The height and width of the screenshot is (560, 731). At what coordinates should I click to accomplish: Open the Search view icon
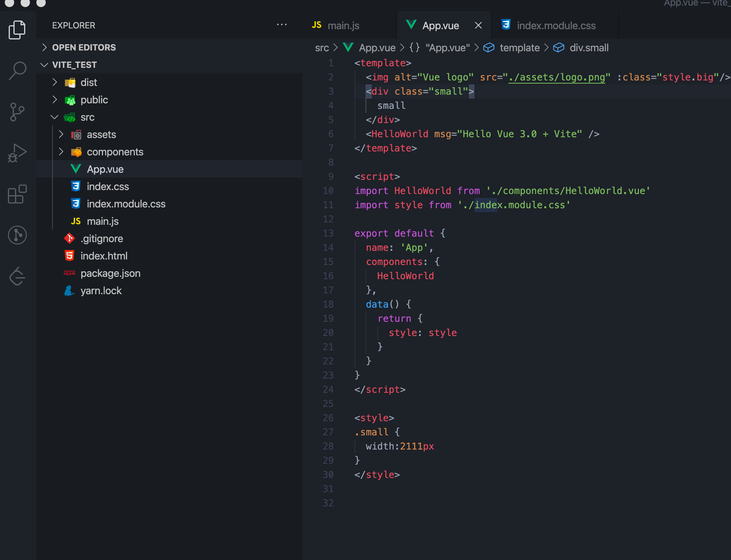pyautogui.click(x=17, y=71)
